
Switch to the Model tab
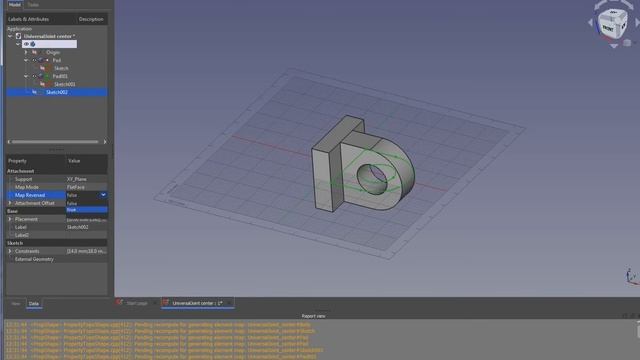point(14,4)
